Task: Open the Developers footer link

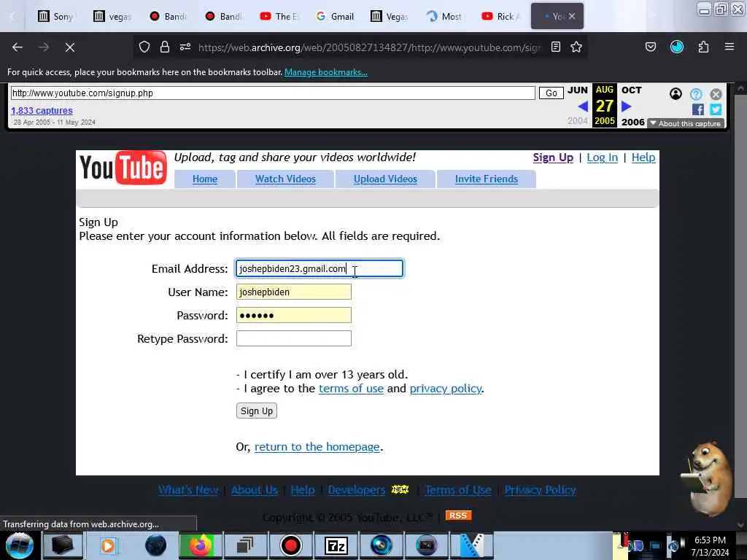Action: pyautogui.click(x=356, y=490)
